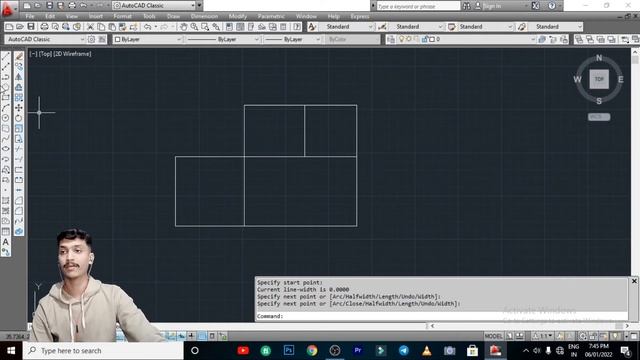Screen dimensions: 640x360
Task: Click the TOP face of ViewCube
Action: 599,79
